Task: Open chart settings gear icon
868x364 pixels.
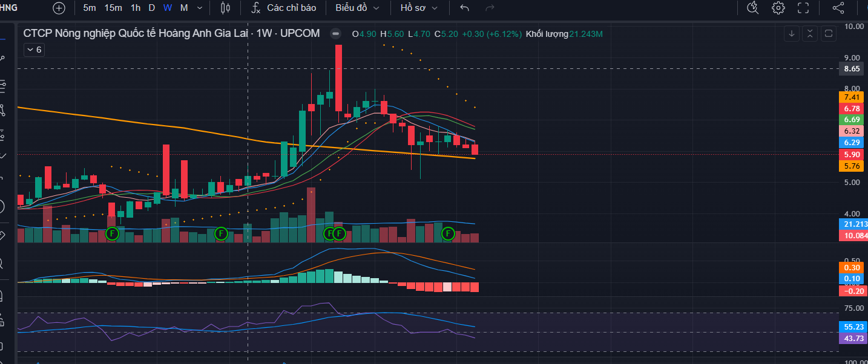Action: click(x=778, y=8)
